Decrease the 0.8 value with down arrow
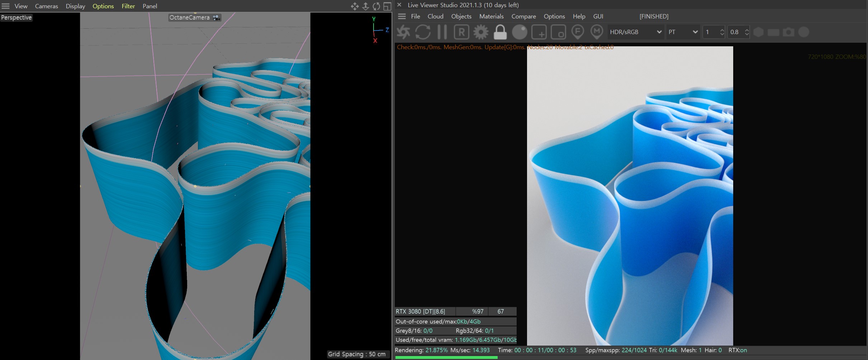 point(747,35)
